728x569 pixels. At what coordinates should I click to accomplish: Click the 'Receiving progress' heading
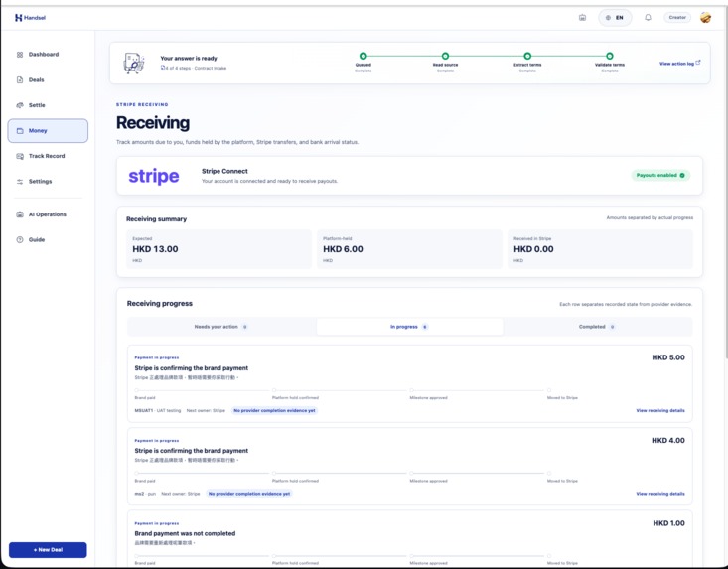pyautogui.click(x=160, y=304)
